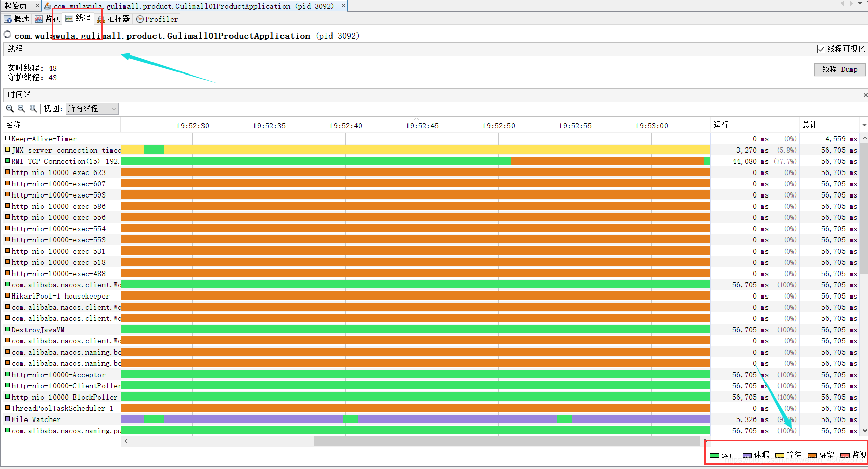Open the 概述 overview tab
The image size is (868, 469).
[16, 19]
